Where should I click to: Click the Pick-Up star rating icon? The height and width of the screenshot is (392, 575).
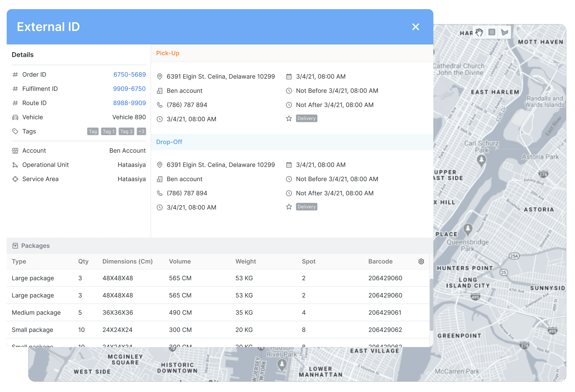click(289, 118)
